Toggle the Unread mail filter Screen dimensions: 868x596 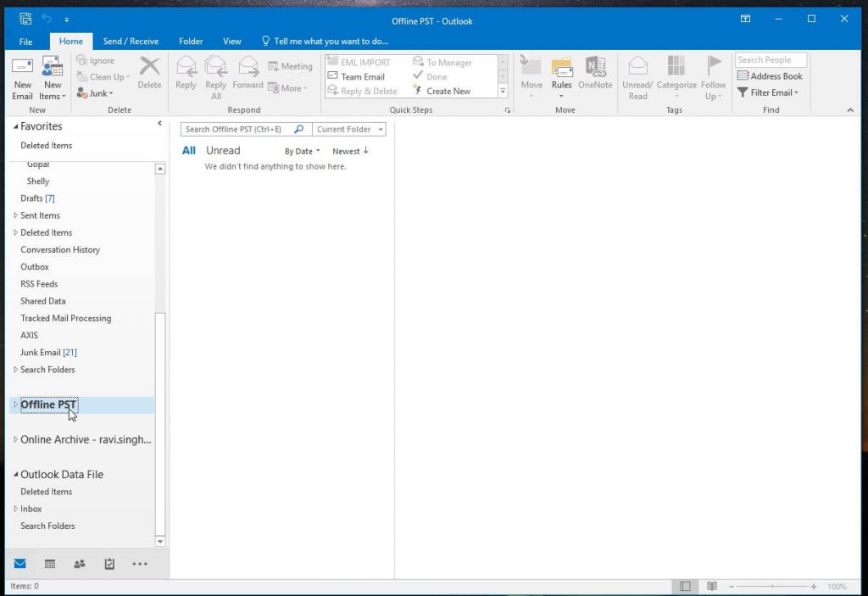223,151
